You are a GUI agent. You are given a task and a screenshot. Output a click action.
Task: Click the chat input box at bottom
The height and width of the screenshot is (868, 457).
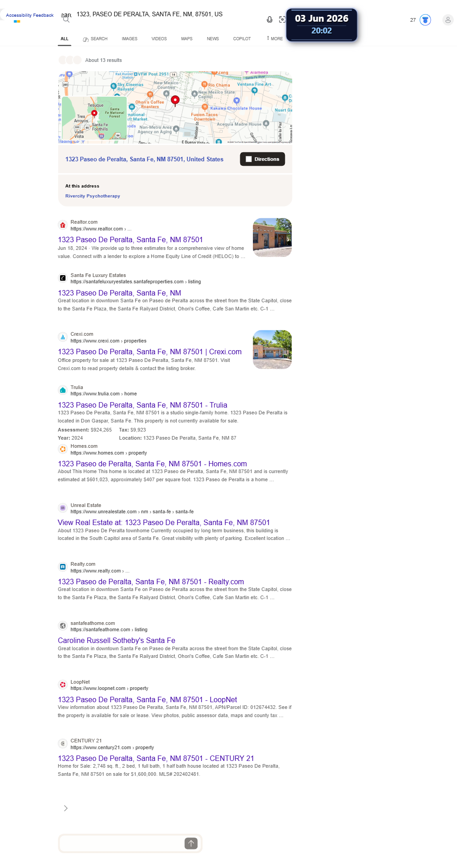pos(122,843)
